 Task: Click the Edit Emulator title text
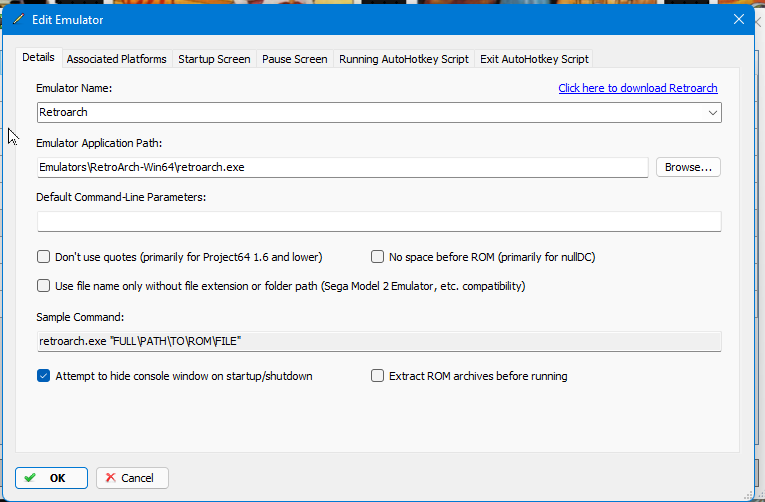[68, 20]
